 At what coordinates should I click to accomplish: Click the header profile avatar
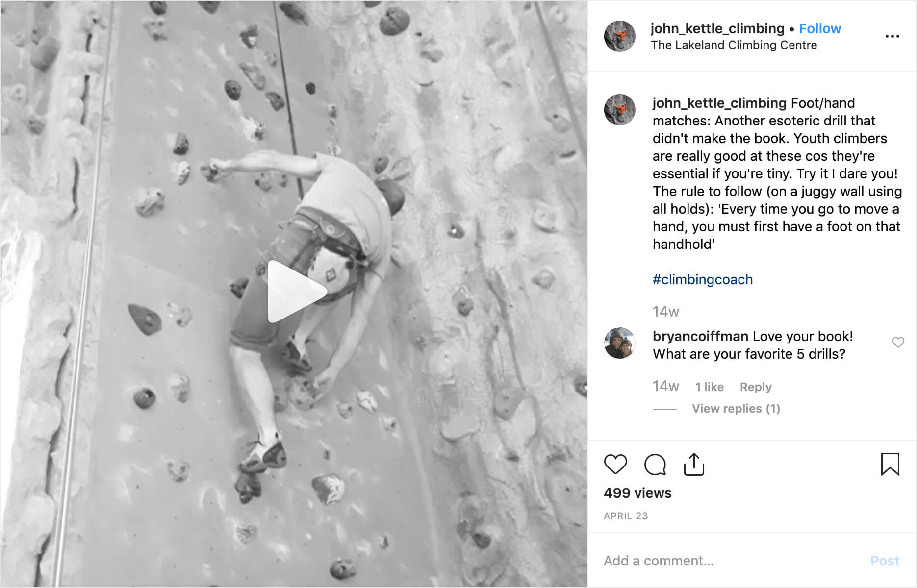619,36
